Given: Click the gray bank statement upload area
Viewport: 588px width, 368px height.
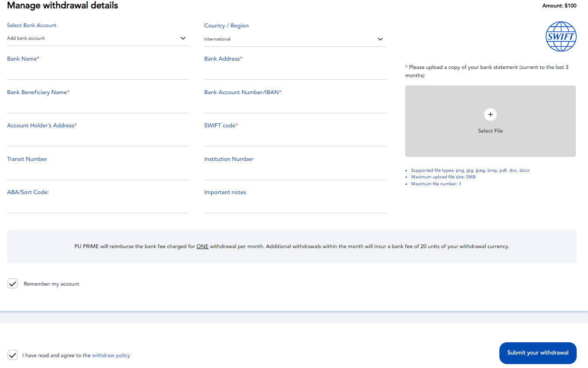Looking at the screenshot, I should (490, 121).
